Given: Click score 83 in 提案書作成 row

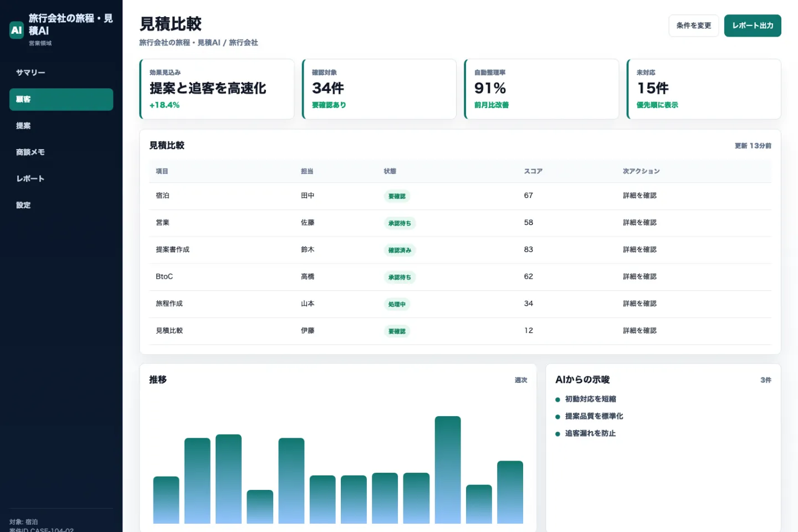Looking at the screenshot, I should click(529, 249).
